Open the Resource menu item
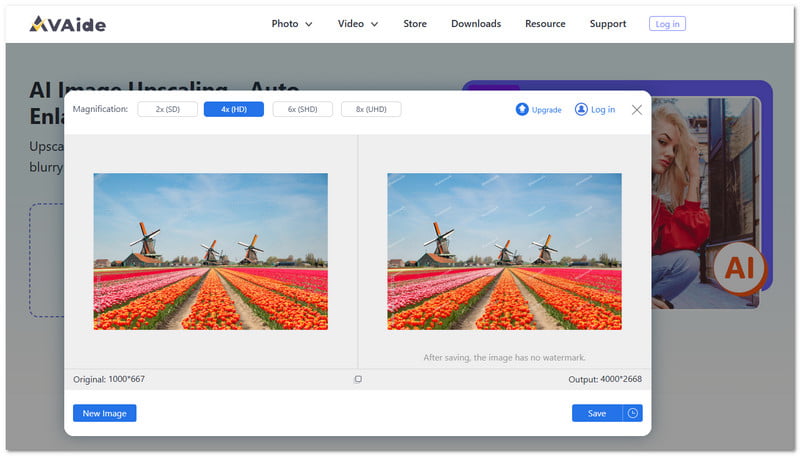This screenshot has width=800, height=456. coord(545,23)
